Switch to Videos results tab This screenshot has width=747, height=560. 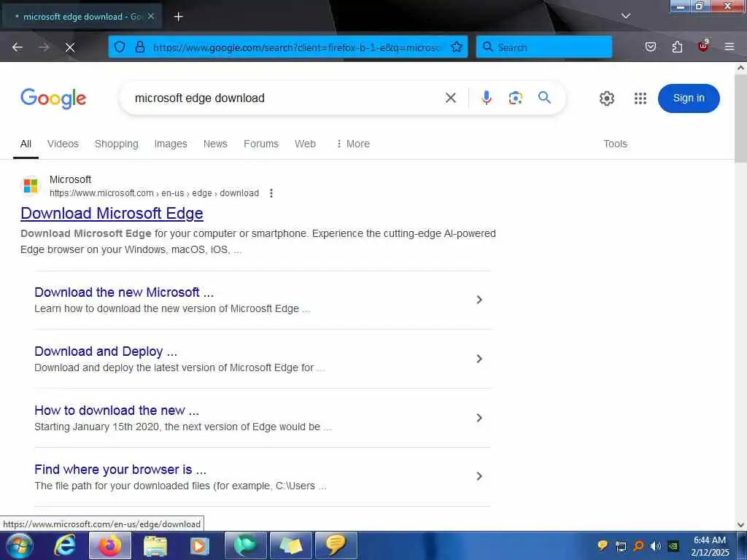point(63,144)
